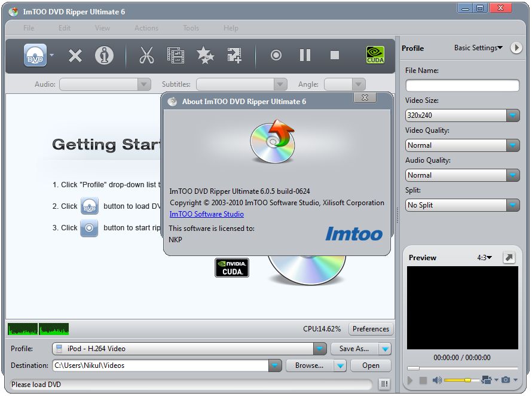Image resolution: width=532 pixels, height=396 pixels.
Task: Toggle the NVIDIA CUDA toolbar icon
Action: point(375,55)
